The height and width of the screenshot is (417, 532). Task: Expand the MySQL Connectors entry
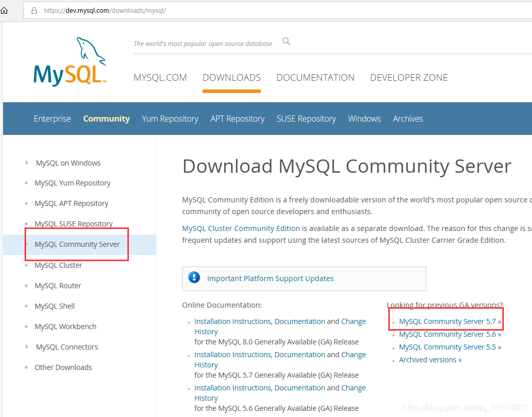(x=27, y=347)
